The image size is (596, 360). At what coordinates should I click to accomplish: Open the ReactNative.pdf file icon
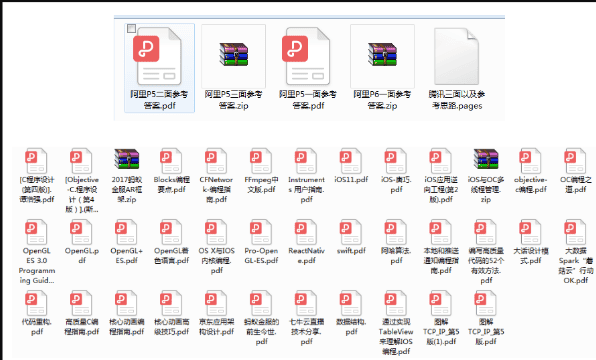pyautogui.click(x=306, y=232)
